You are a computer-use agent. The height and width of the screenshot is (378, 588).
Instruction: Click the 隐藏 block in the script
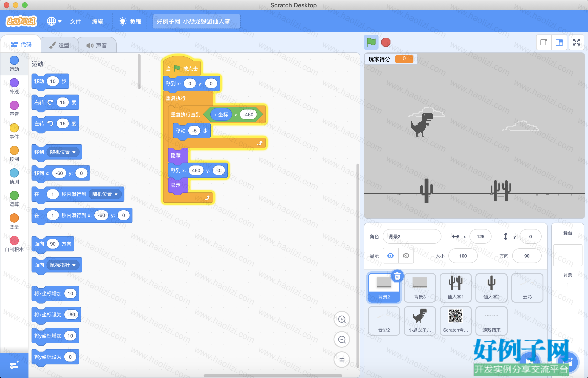(178, 155)
